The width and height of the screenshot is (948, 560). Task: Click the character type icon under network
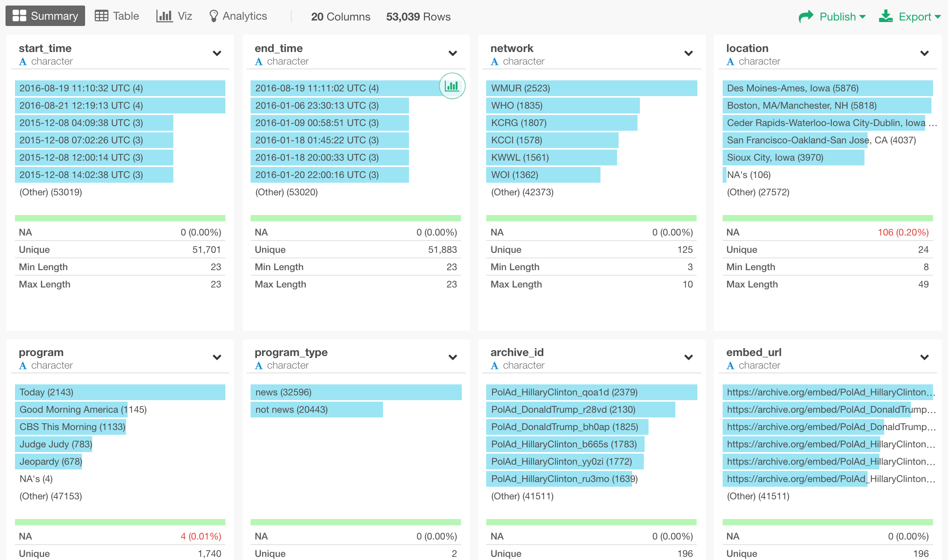click(x=494, y=61)
